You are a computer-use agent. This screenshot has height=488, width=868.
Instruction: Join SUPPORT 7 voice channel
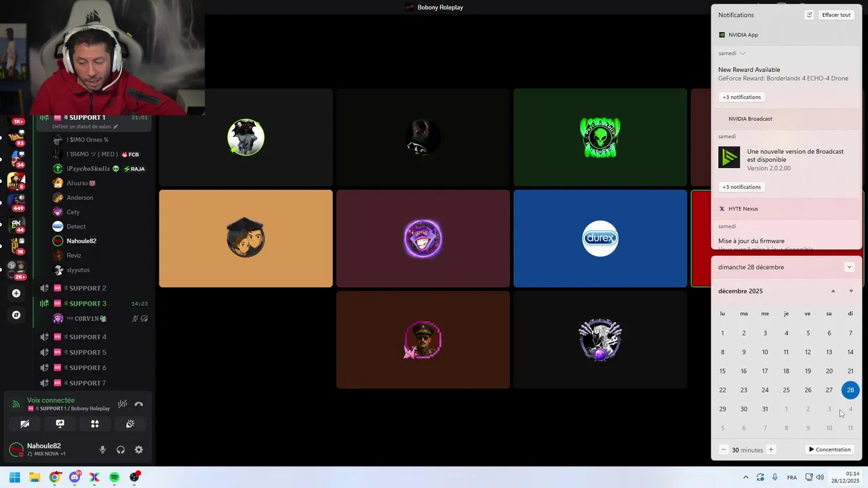[94, 383]
